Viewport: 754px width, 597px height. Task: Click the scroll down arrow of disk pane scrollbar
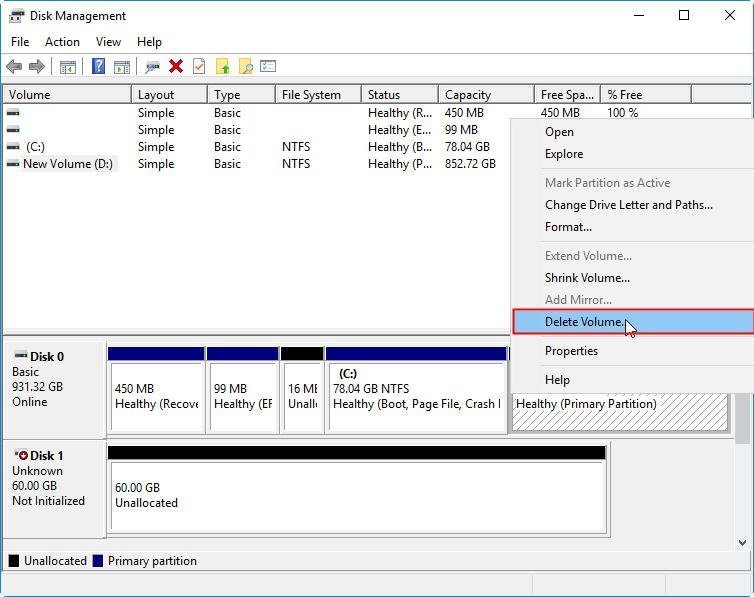click(742, 542)
